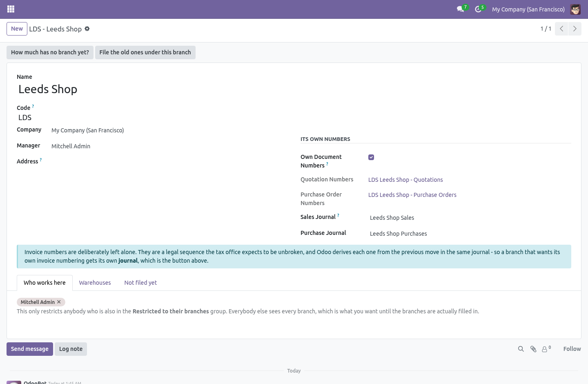588x384 pixels.
Task: Show help tooltip for Code
Action: tap(33, 106)
